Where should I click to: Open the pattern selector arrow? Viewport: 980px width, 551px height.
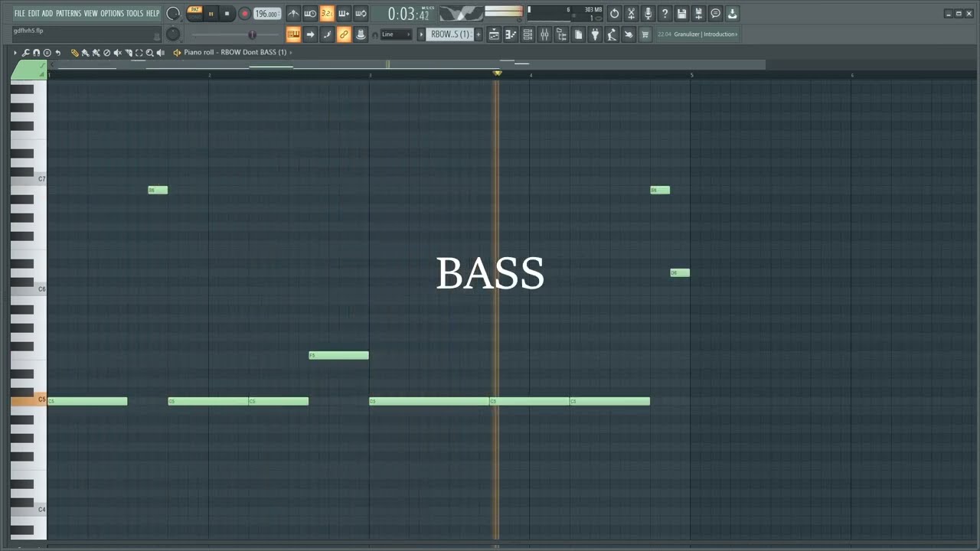point(421,34)
